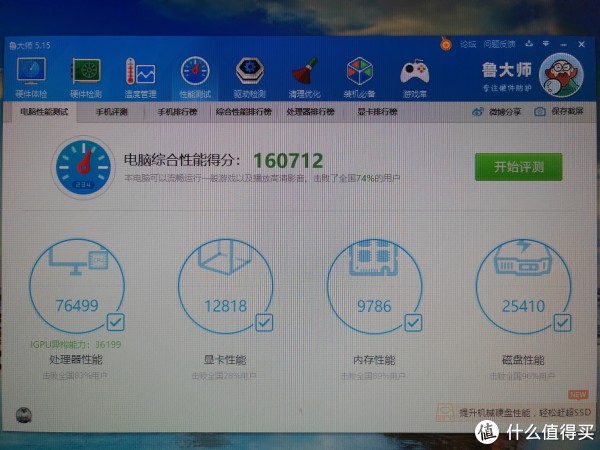Click the 磁盘性能 label
This screenshot has width=600, height=450.
coord(523,360)
